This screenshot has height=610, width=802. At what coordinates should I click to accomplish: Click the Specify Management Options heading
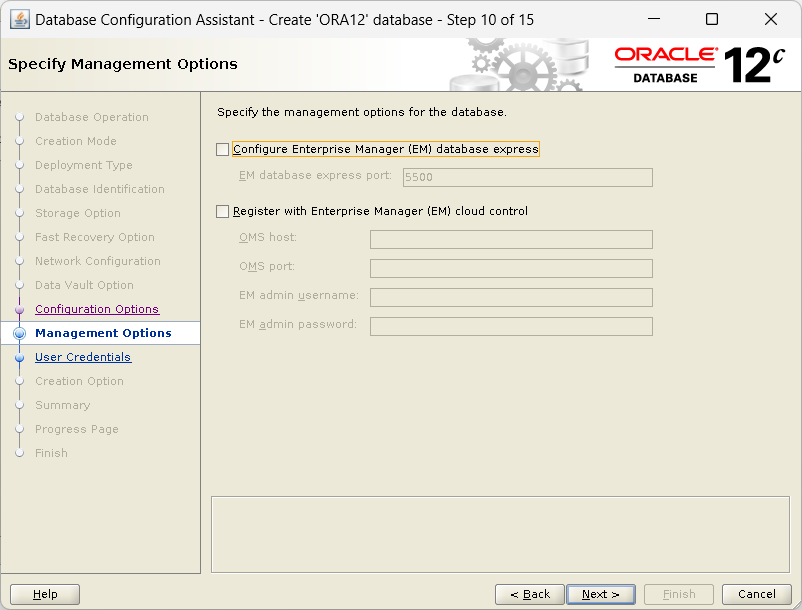coord(123,64)
